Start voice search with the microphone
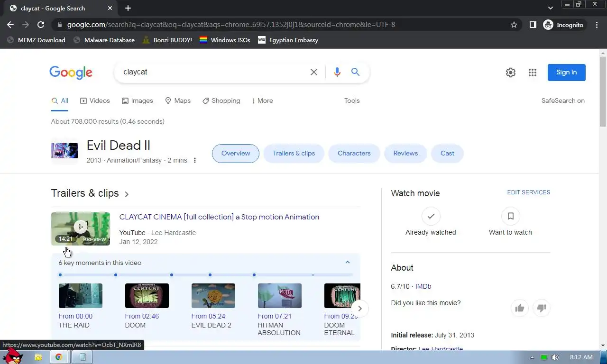Viewport: 607px width, 364px height. click(x=337, y=72)
